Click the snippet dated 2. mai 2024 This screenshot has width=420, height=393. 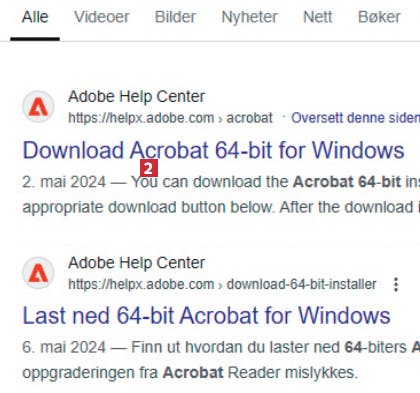pyautogui.click(x=221, y=195)
